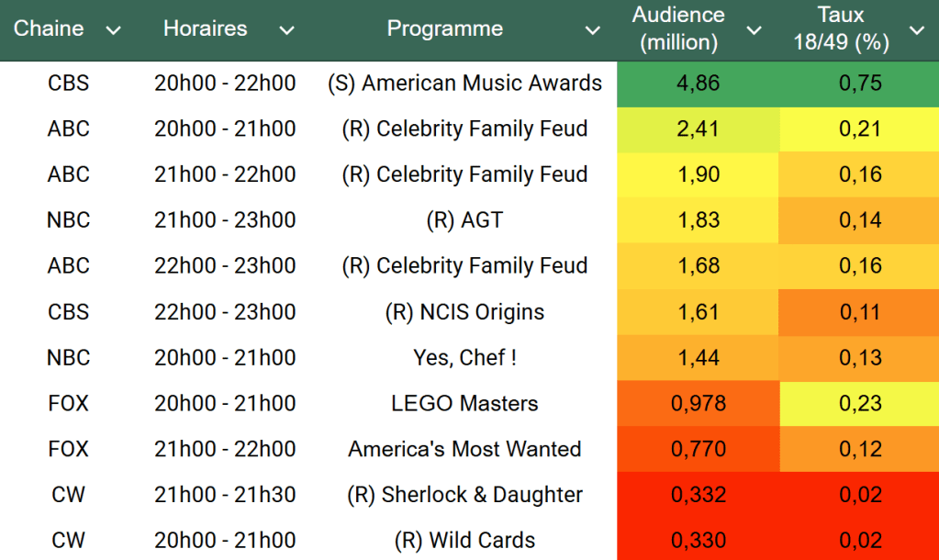Open the Horaires column dropdown arrow
939x560 pixels.
[x=286, y=30]
